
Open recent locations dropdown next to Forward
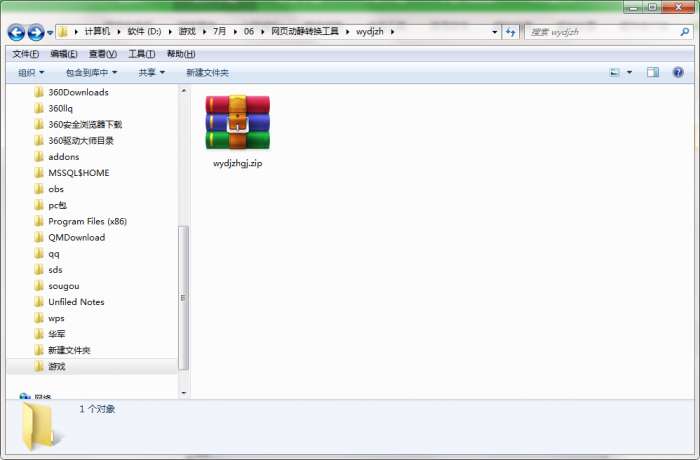pyautogui.click(x=50, y=33)
